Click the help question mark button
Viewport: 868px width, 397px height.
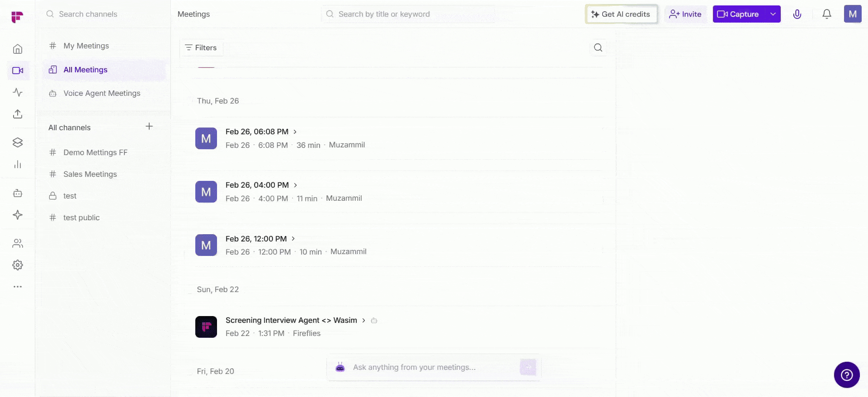847,375
